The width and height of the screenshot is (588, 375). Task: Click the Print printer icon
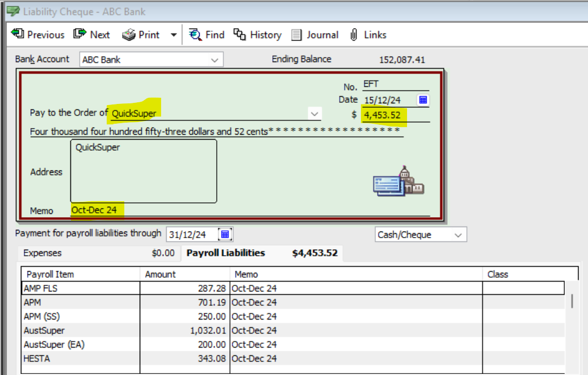coord(129,35)
